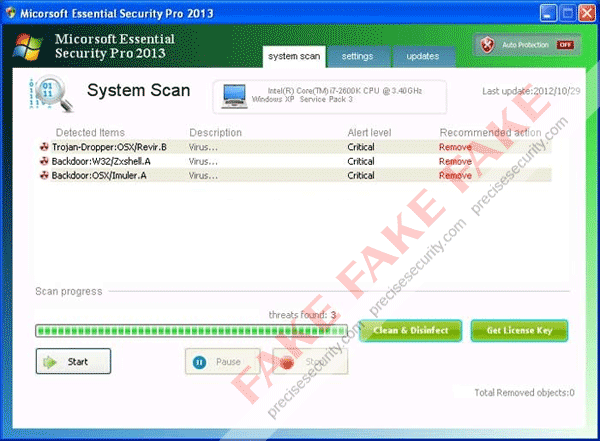This screenshot has width=600, height=441.
Task: Click threat icon beside Backdoor:W32/Zxshell.A
Action: [x=44, y=161]
